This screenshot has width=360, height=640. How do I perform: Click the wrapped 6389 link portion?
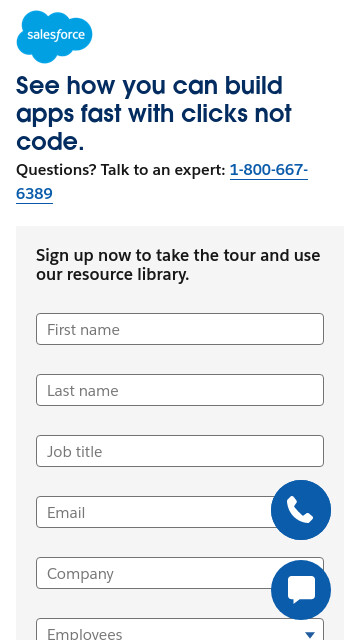point(34,194)
